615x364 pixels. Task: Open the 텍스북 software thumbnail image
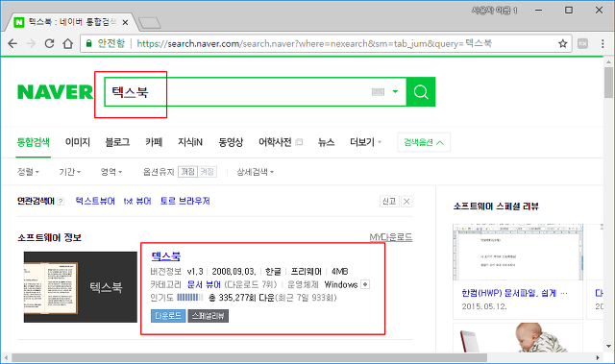(81, 287)
